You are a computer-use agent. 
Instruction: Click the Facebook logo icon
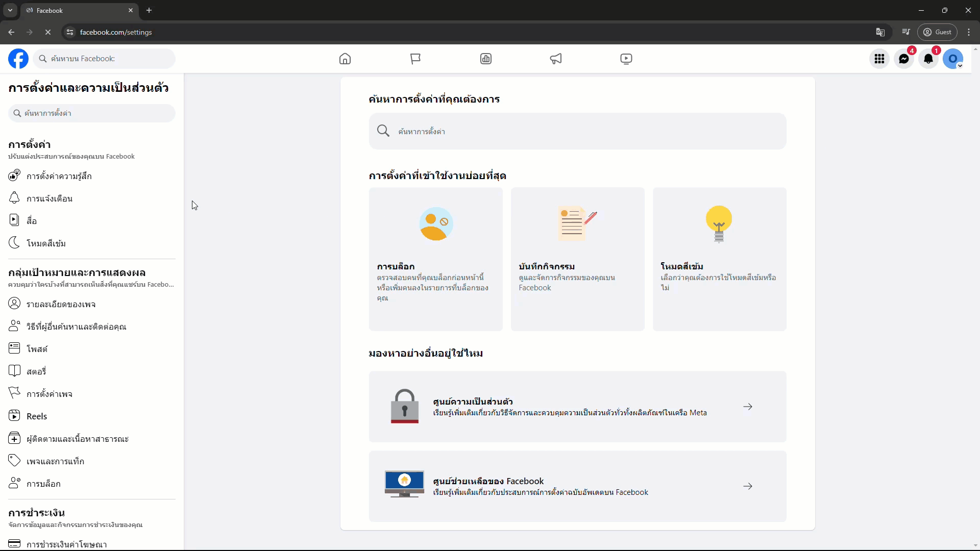click(18, 59)
